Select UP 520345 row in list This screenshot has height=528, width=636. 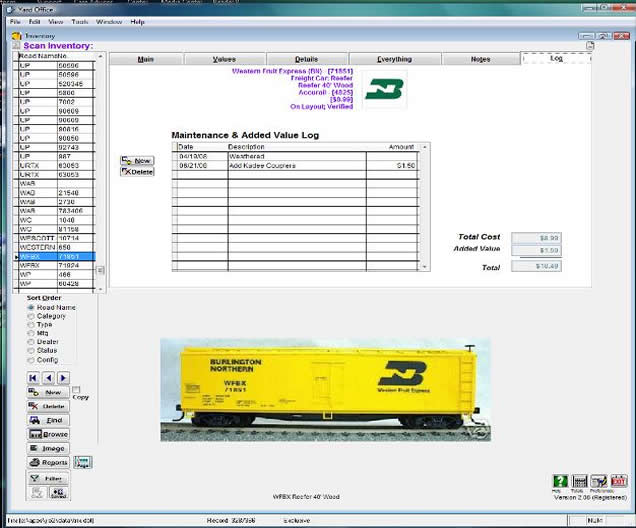(x=56, y=84)
